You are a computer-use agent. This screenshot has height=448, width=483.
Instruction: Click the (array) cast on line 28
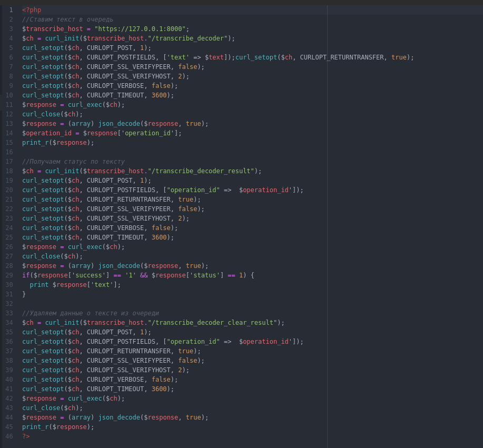pos(81,266)
